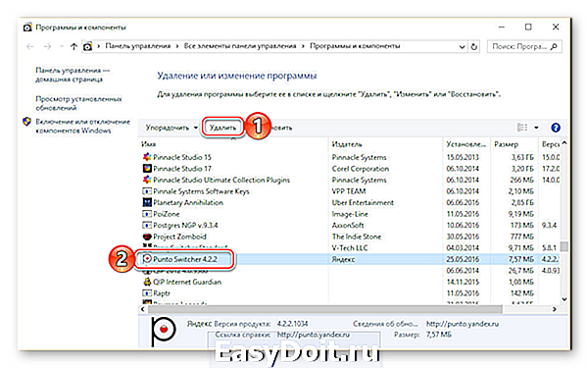Click the horizontal scrollbar thumb
Viewport: 588px width, 368px height.
tap(325, 309)
